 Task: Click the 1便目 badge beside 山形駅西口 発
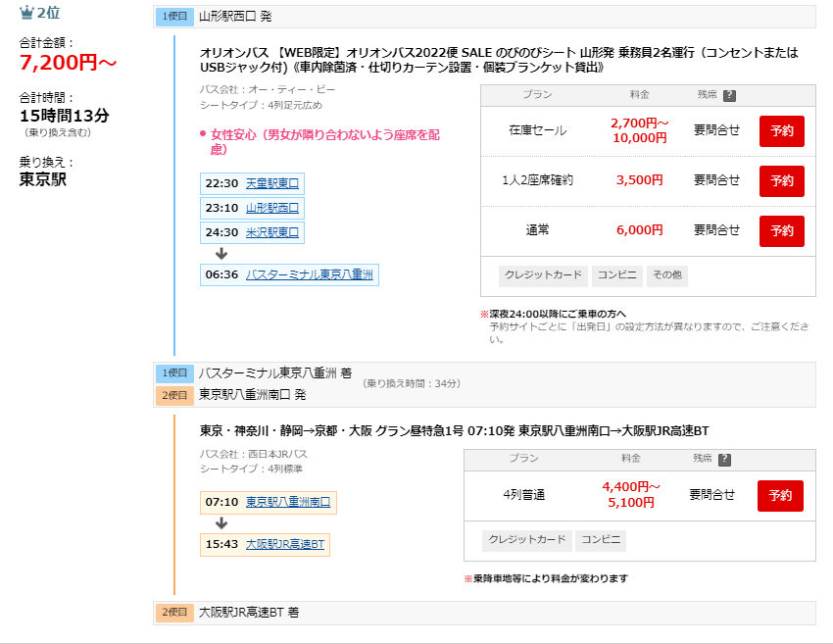[x=174, y=17]
